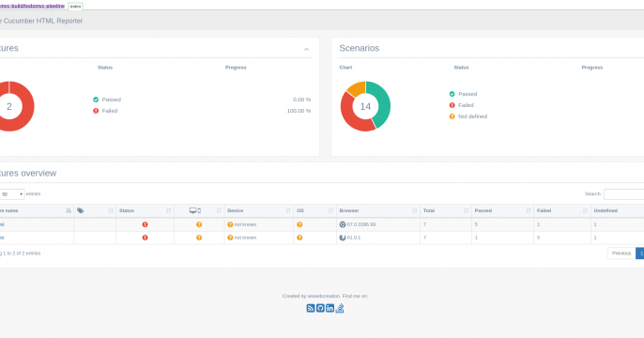This screenshot has width=644, height=338.
Task: Sort table by the Failed column
Action: click(x=562, y=210)
